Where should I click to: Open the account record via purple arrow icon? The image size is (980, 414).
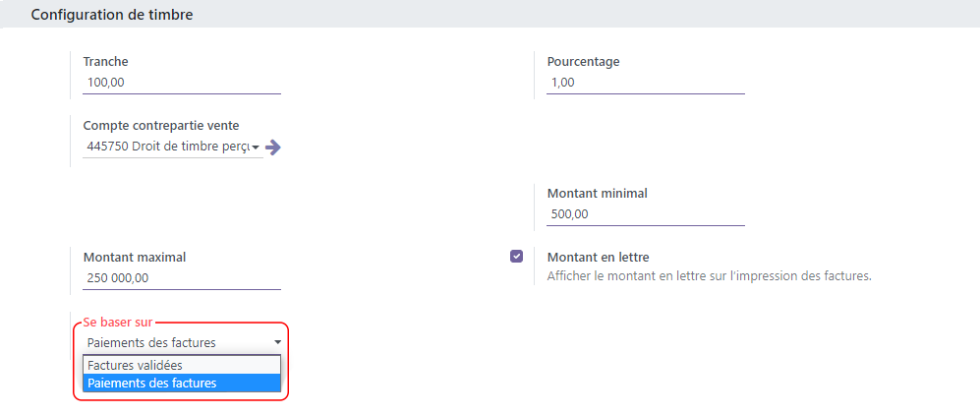point(273,148)
